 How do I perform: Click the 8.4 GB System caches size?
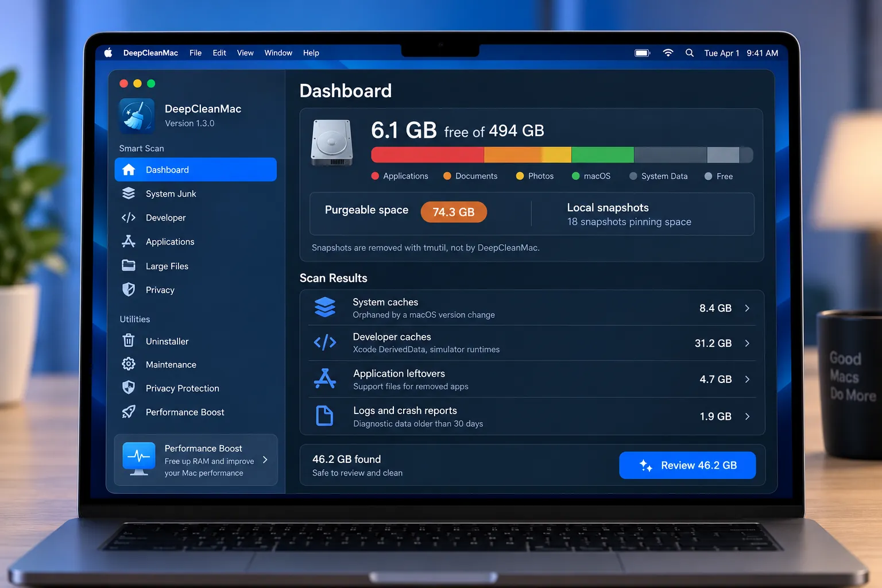(715, 308)
